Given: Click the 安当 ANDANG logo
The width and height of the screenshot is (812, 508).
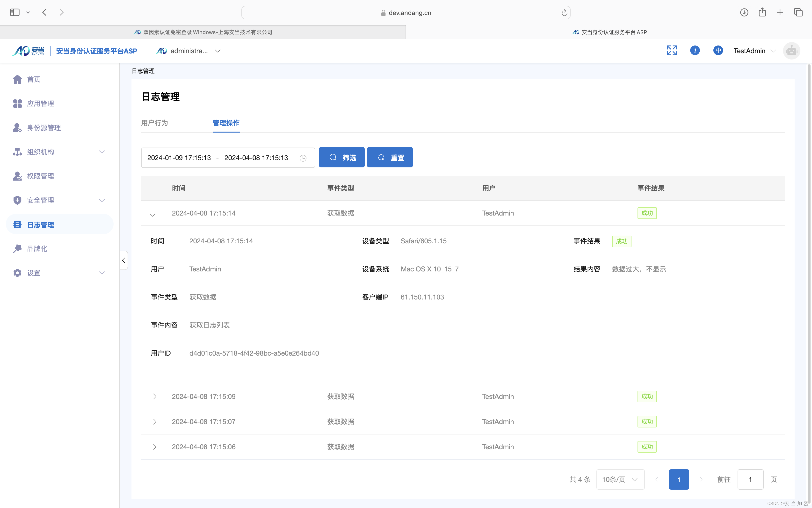Looking at the screenshot, I should pos(28,51).
